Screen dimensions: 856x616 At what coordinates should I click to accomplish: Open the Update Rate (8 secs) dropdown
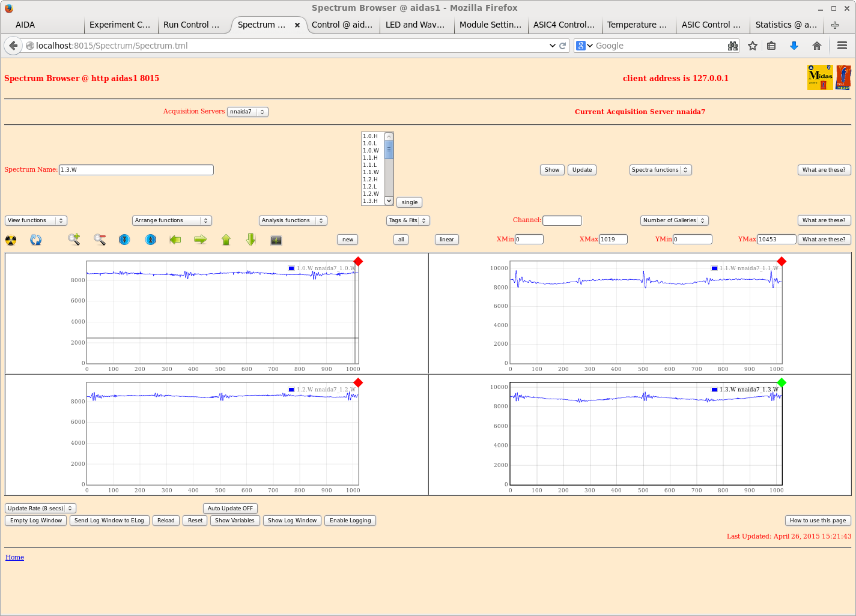(x=40, y=509)
